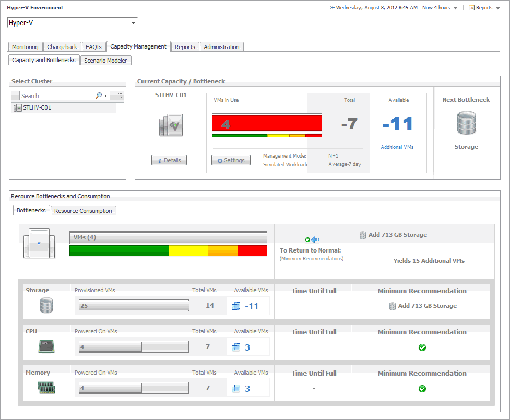The image size is (510, 420).
Task: Click the Memory RAM icon
Action: (x=46, y=388)
